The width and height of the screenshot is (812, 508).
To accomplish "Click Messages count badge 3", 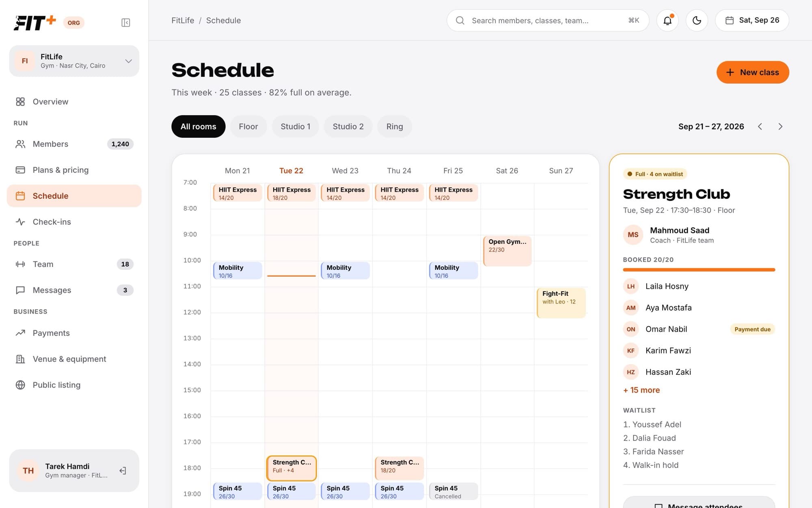I will click(125, 290).
